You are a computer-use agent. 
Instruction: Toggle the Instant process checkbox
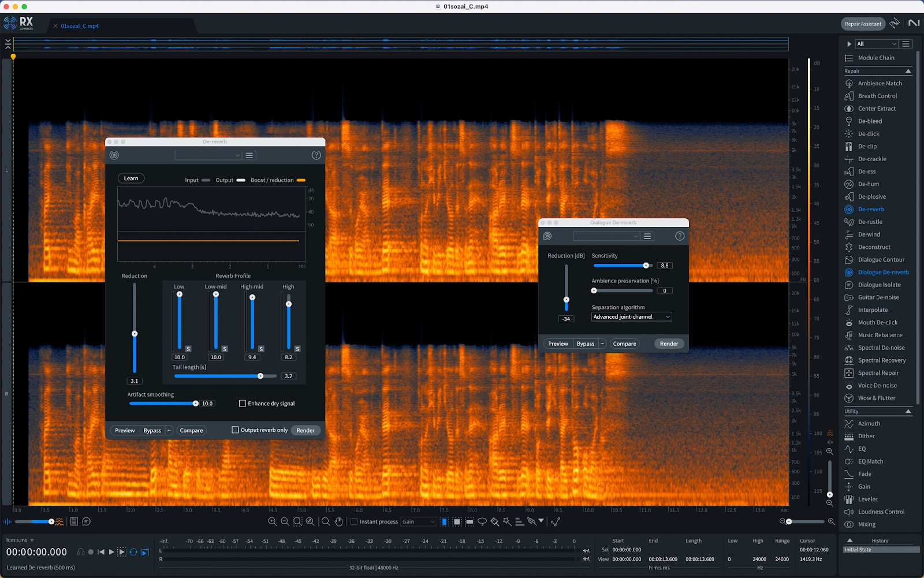(354, 522)
